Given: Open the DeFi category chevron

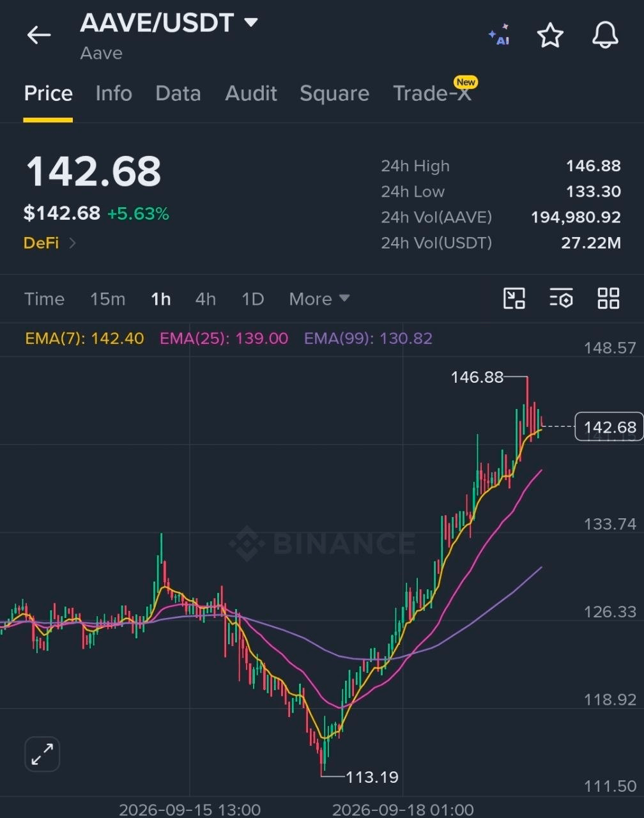Looking at the screenshot, I should (x=72, y=243).
